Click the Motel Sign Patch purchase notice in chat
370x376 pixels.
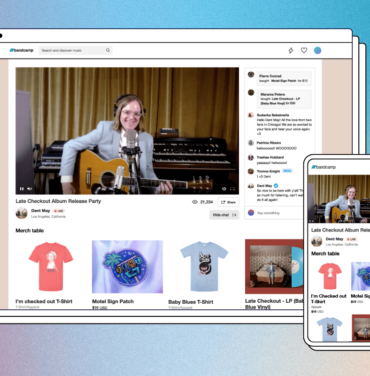point(284,78)
